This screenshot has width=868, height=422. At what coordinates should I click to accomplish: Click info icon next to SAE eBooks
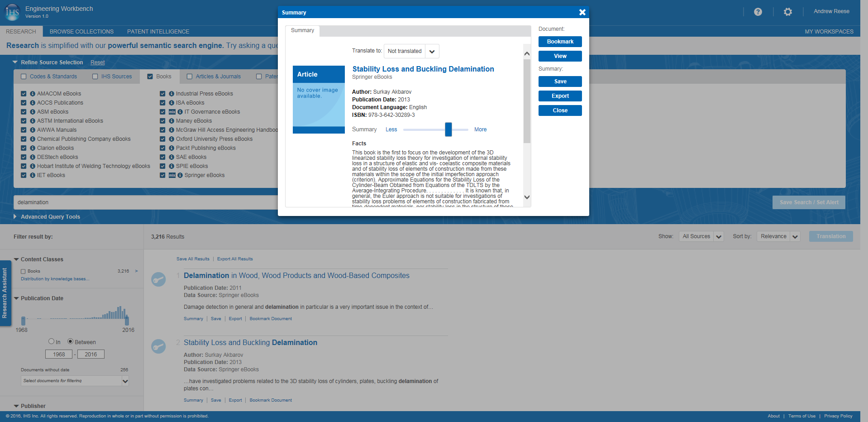coord(172,157)
